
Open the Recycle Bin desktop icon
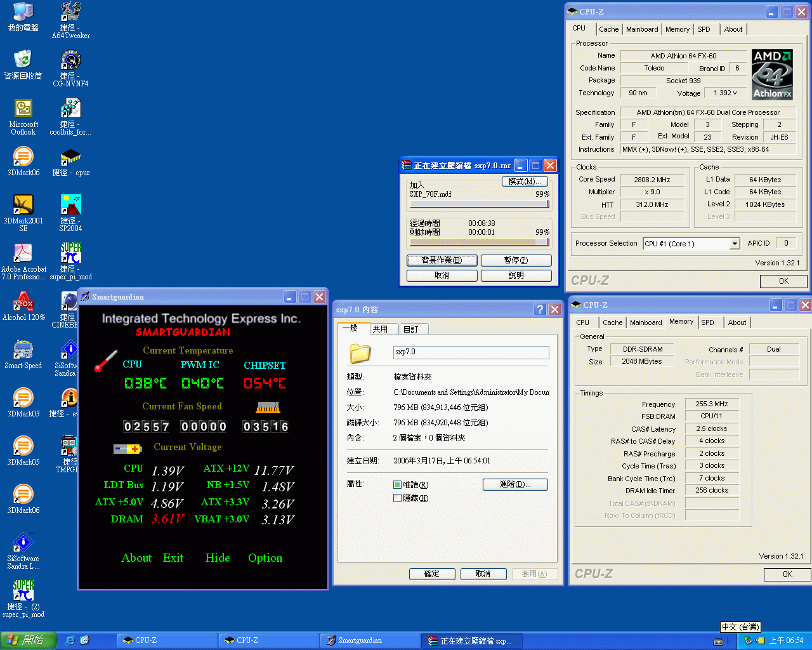coord(23,65)
